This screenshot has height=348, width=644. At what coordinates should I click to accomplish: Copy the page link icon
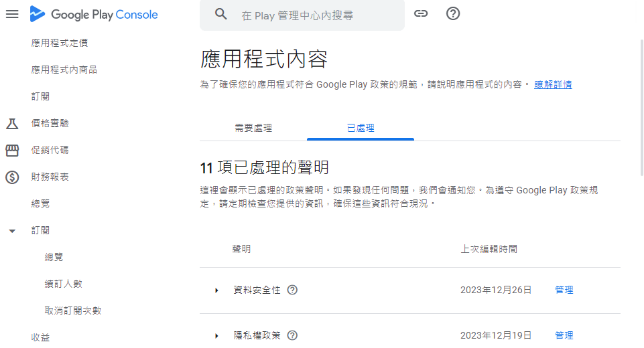pos(421,13)
